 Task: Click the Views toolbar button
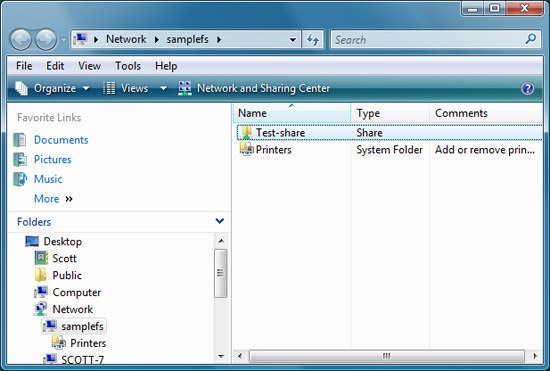tap(126, 88)
